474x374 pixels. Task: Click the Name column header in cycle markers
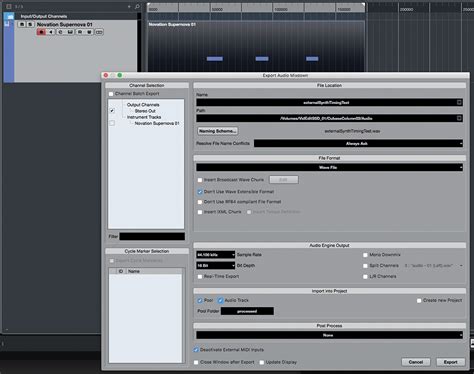point(134,271)
